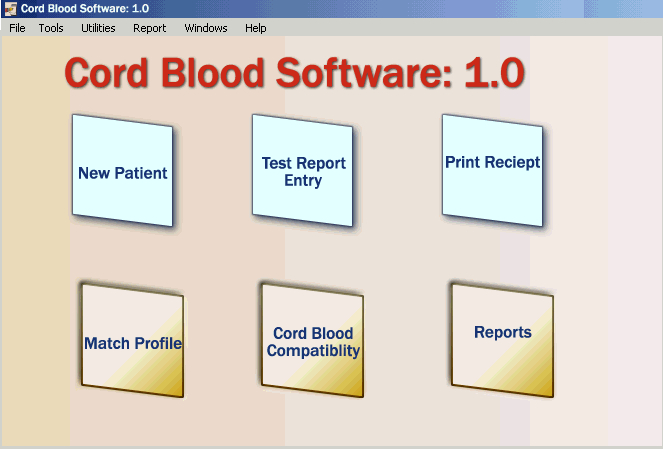Open the Help menu
The width and height of the screenshot is (663, 449).
256,28
